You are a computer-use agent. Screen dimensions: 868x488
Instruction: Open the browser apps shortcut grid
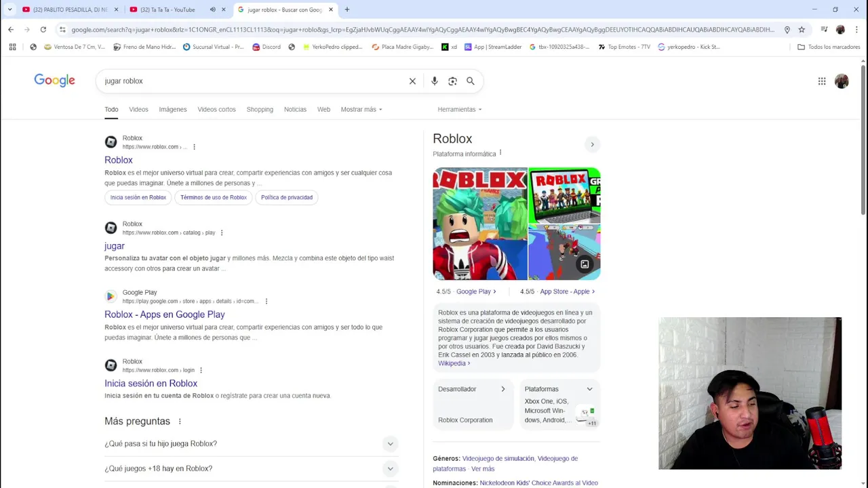coord(12,47)
